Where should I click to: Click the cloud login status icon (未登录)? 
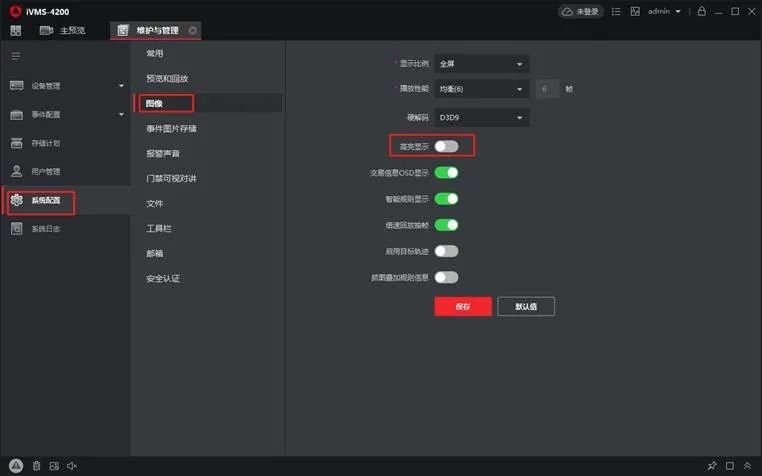coord(582,11)
